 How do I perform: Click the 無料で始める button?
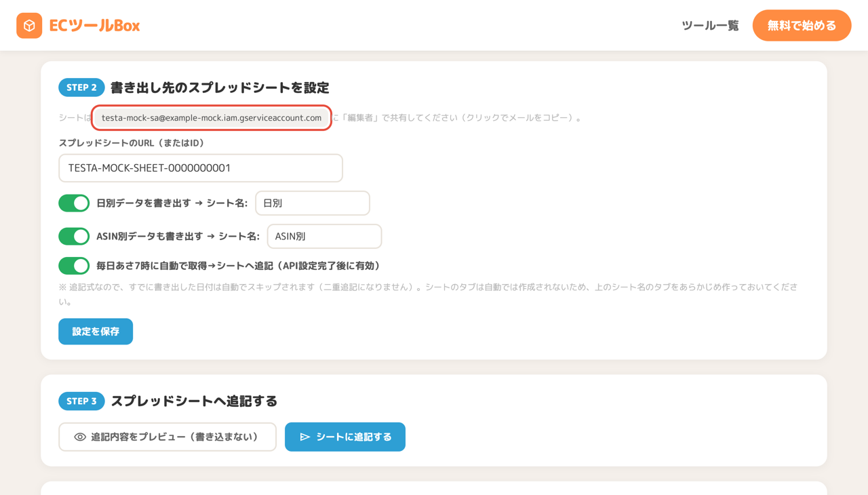coord(802,26)
